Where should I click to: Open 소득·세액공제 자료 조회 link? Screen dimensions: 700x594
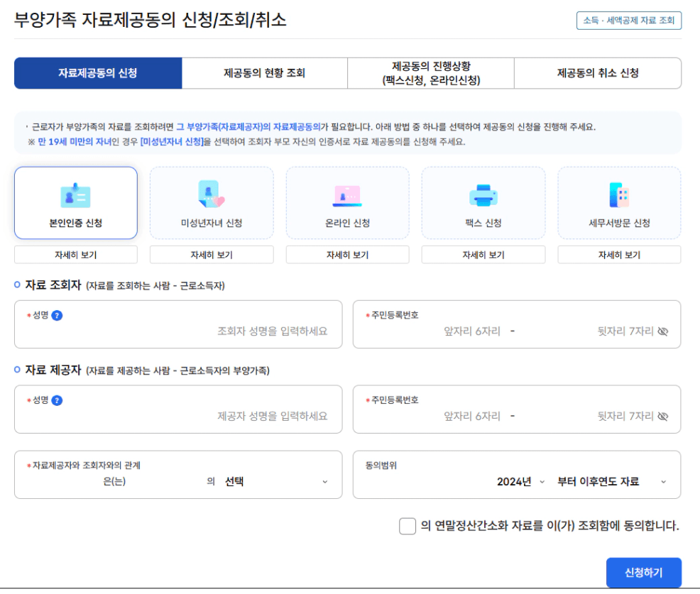point(628,21)
